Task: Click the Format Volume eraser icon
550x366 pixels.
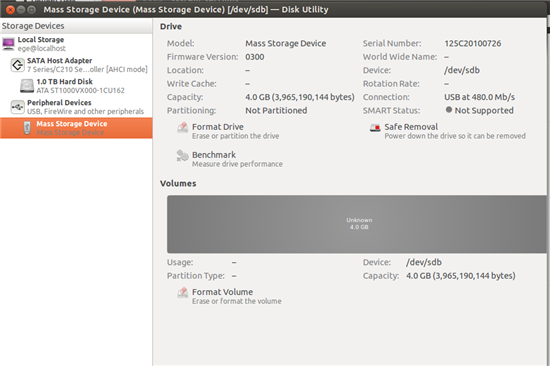Action: click(x=182, y=293)
